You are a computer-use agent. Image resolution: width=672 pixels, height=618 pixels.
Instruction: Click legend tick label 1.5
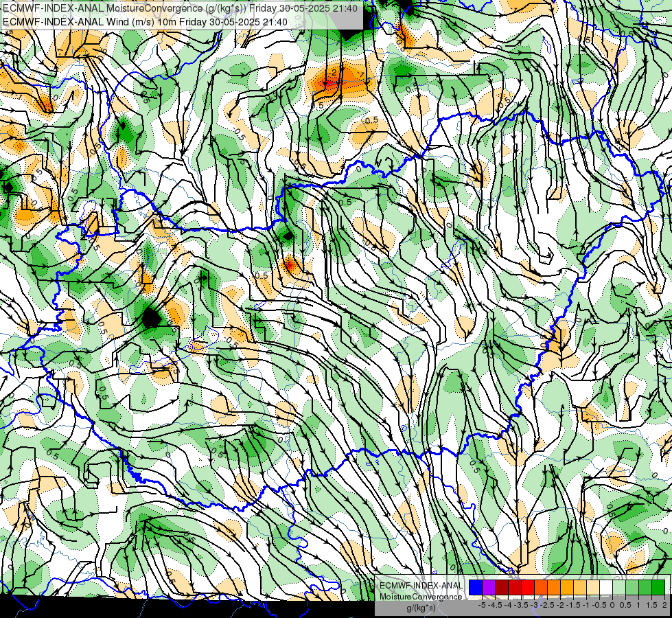651,605
